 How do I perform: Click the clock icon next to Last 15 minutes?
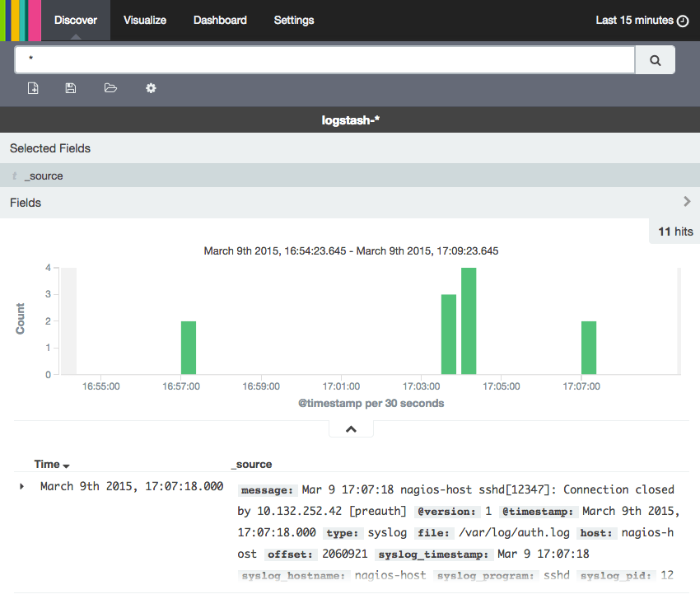point(683,20)
